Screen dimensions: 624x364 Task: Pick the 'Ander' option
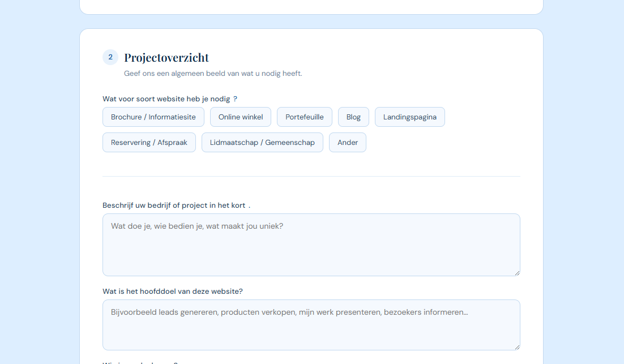[347, 142]
